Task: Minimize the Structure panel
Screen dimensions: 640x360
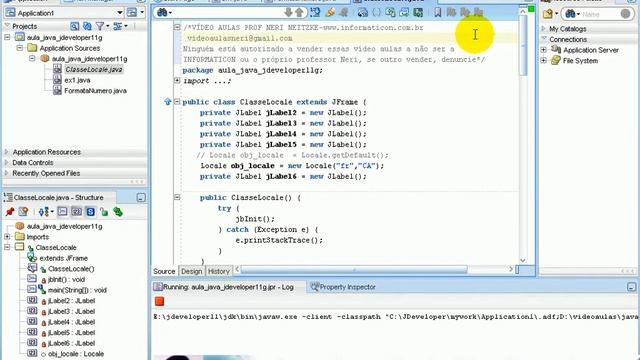Action: 141,198
